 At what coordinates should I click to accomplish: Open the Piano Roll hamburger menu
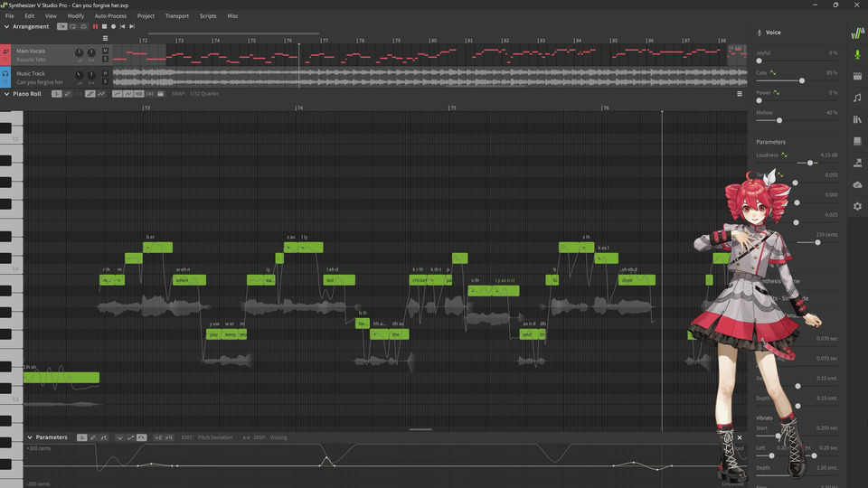(740, 94)
